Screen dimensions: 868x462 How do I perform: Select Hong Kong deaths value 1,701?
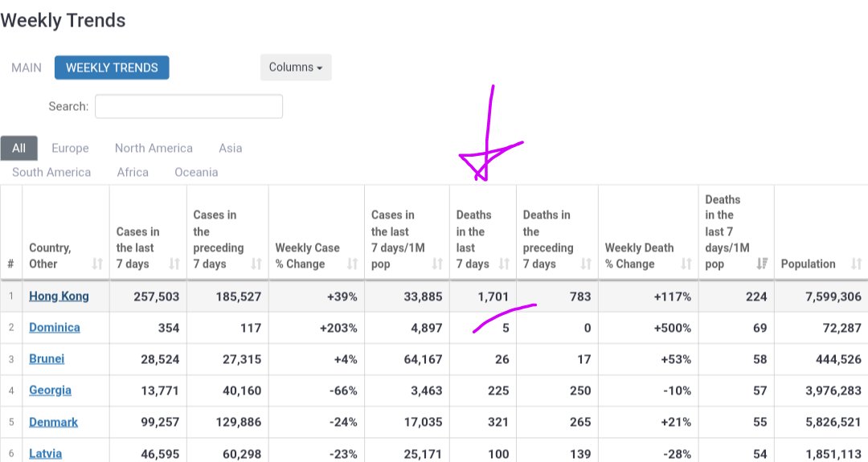[x=493, y=296]
